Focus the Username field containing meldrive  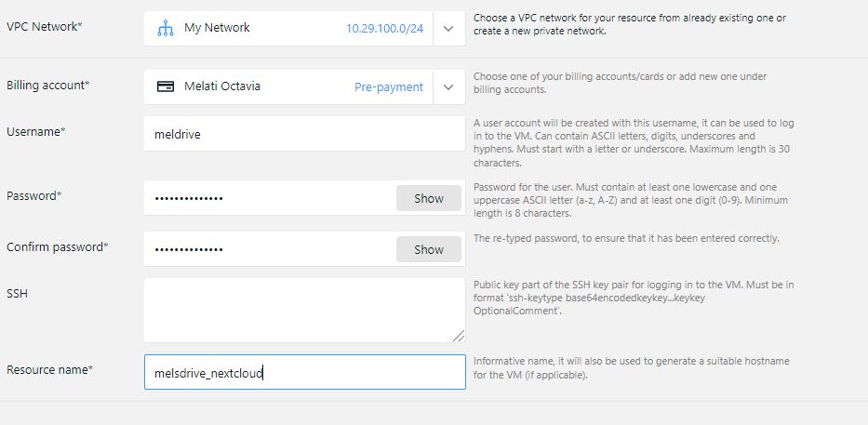[x=304, y=134]
